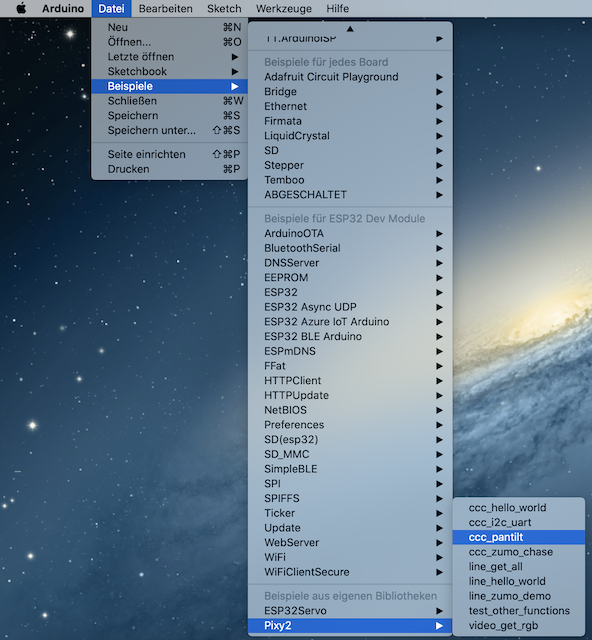
Task: Open the Apple menu
Action: (21, 8)
